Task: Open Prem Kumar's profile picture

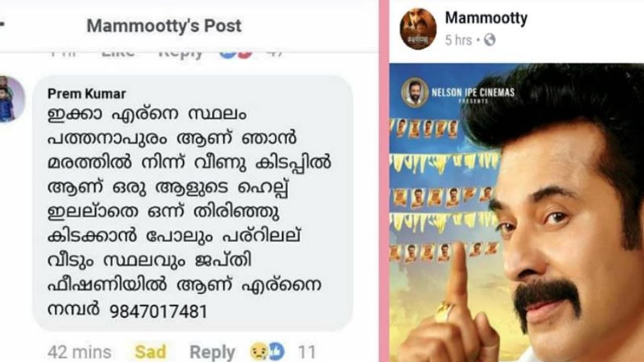Action: (x=11, y=99)
